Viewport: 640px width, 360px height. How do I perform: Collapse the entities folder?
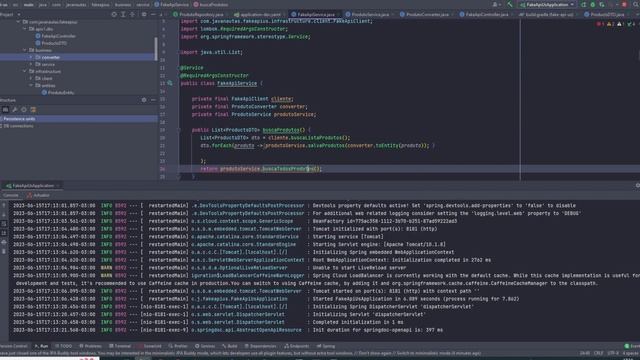point(31,85)
